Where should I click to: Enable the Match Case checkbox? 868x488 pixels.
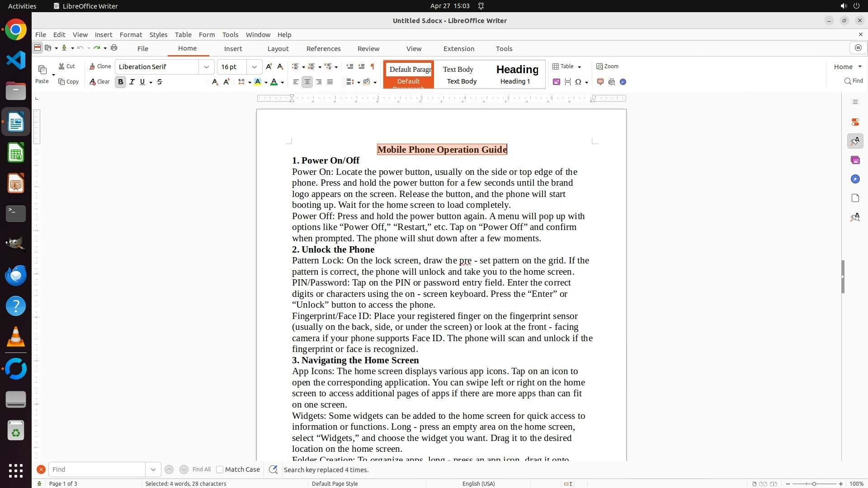(x=220, y=469)
